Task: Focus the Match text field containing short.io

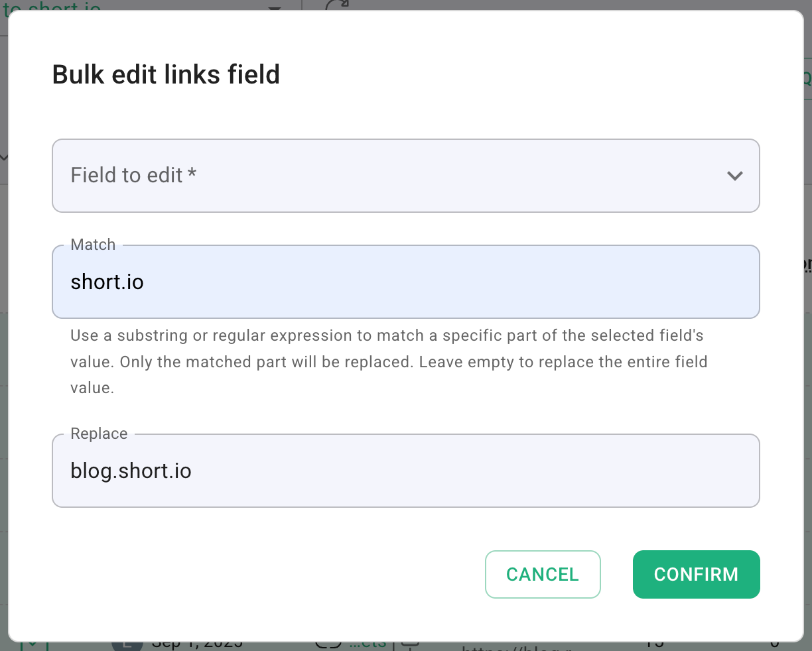Action: coord(405,282)
